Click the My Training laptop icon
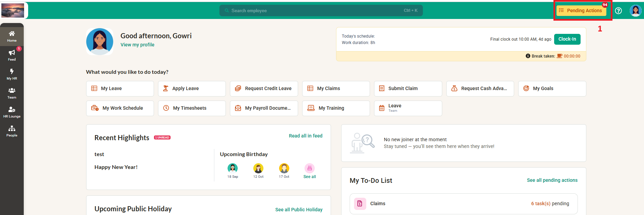Image resolution: width=644 pixels, height=215 pixels. coord(311,108)
